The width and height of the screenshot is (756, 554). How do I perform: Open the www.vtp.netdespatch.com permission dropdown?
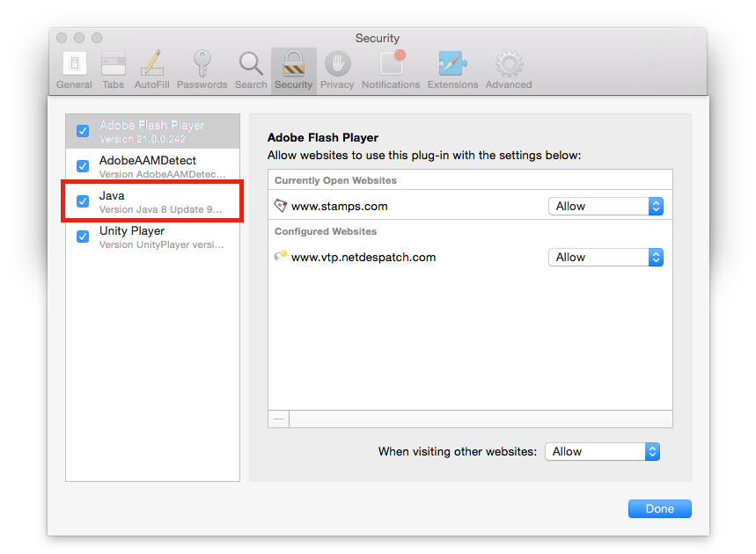pos(605,257)
